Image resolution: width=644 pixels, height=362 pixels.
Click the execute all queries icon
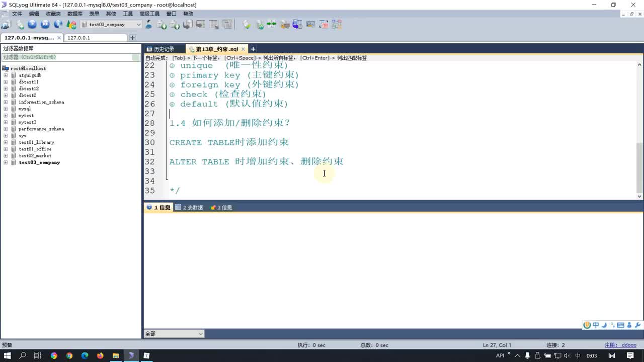45,24
